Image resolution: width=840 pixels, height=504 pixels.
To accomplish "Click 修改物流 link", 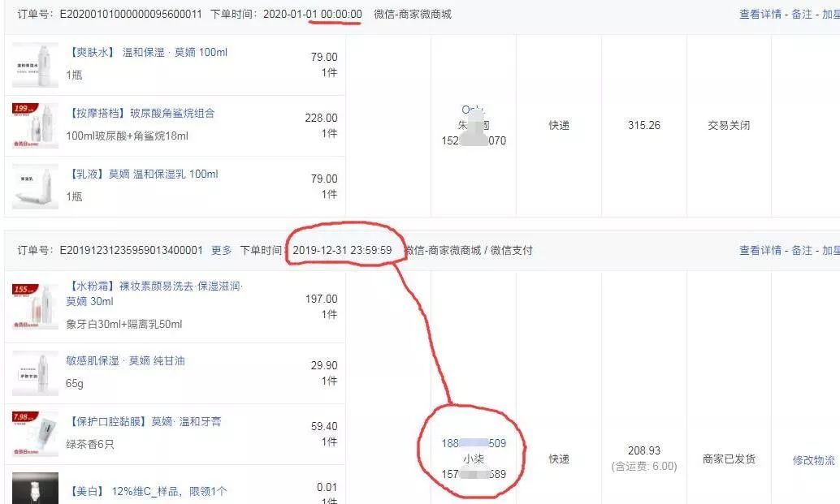I will (813, 460).
